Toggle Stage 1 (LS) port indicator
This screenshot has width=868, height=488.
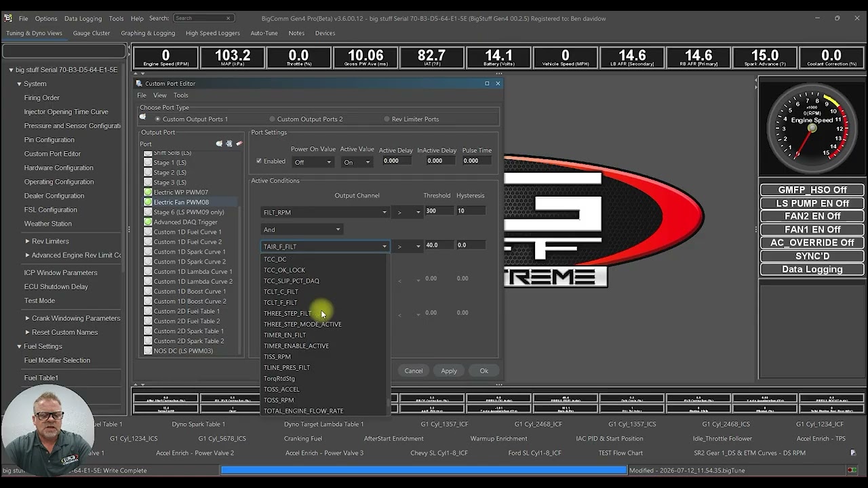148,163
